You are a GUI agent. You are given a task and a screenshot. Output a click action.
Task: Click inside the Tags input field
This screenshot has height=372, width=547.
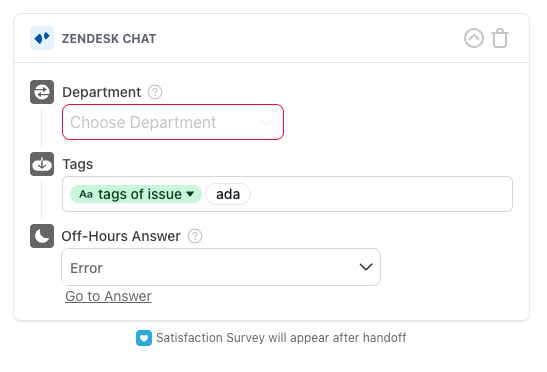pyautogui.click(x=380, y=194)
